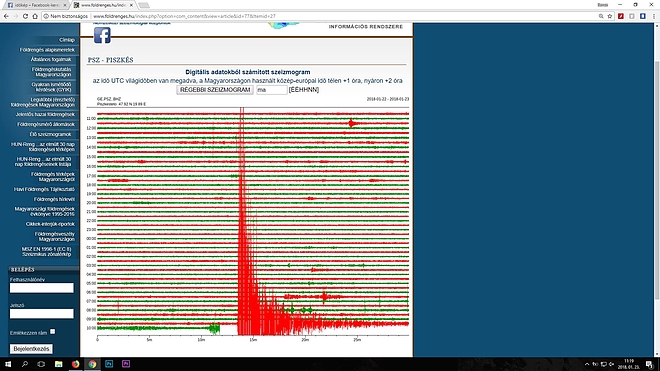660x371 pixels.
Task: Open 'Jelentős hazai földrengések' sidebar entry
Action: click(x=45, y=115)
